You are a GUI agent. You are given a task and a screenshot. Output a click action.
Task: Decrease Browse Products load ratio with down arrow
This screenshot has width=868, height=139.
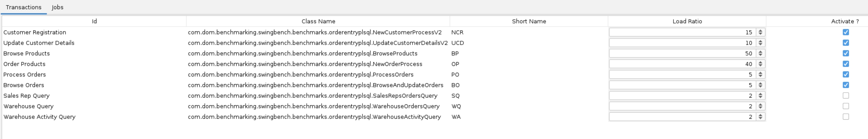pyautogui.click(x=760, y=55)
